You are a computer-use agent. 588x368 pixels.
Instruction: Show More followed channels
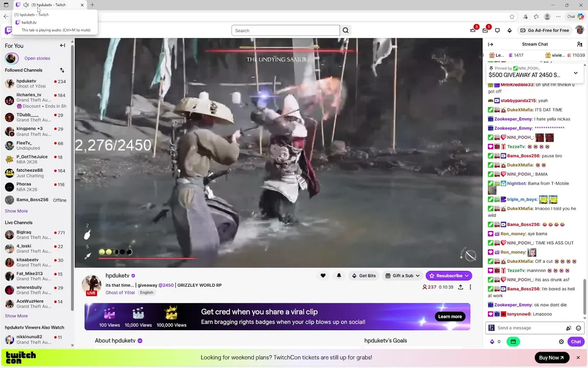16,211
